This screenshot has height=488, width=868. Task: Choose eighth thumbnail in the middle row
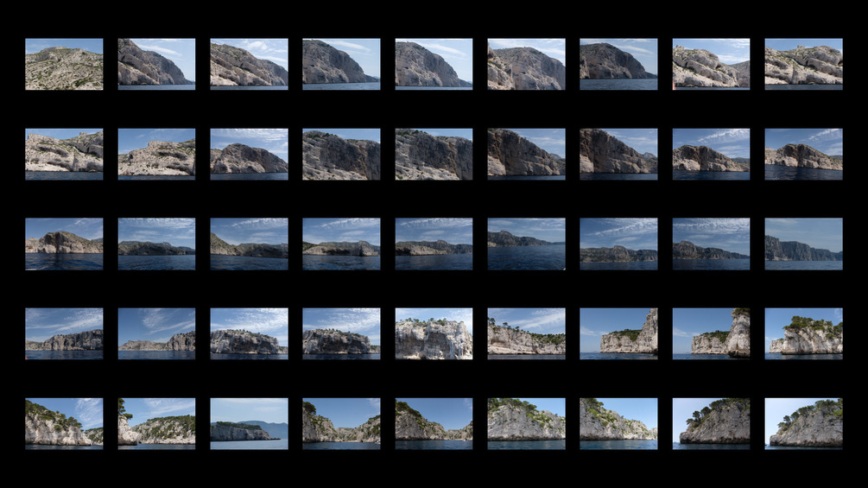point(712,244)
